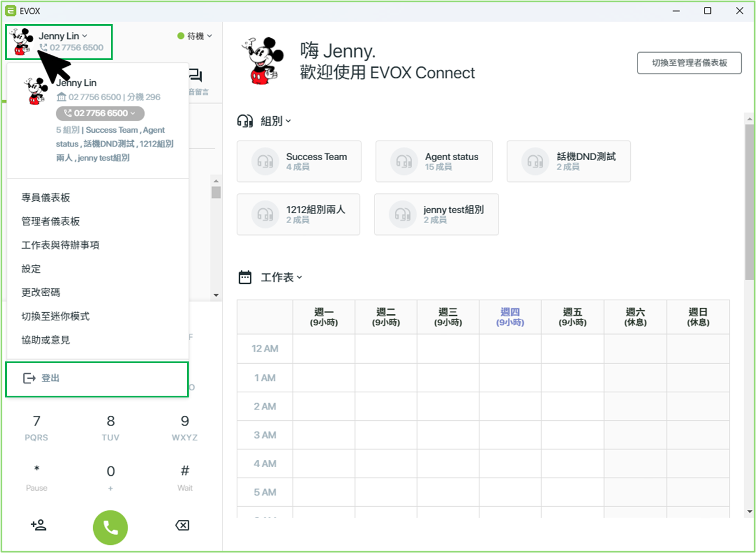Click the 週一 column header
The height and width of the screenshot is (553, 756).
(324, 317)
